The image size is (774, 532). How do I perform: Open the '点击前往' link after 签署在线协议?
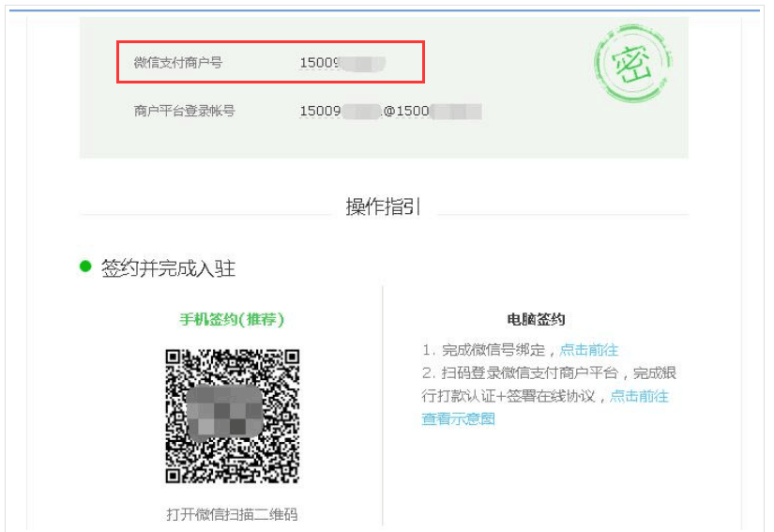coord(639,396)
